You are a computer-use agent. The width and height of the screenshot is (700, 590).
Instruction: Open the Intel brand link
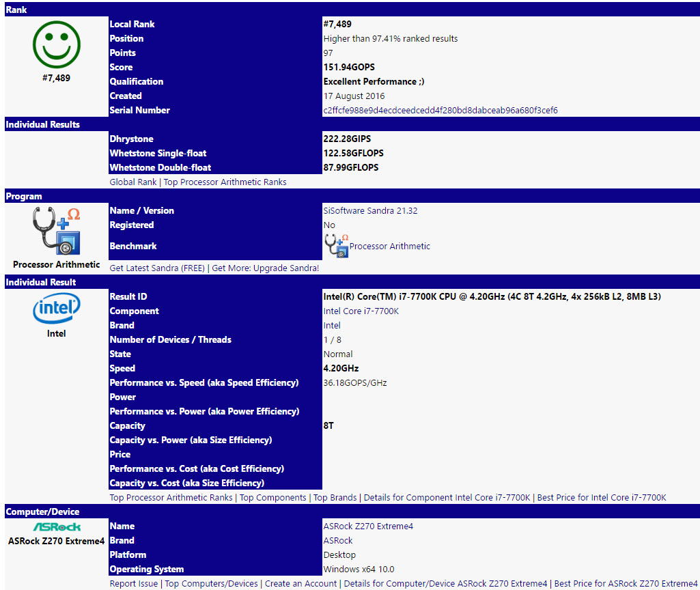332,325
